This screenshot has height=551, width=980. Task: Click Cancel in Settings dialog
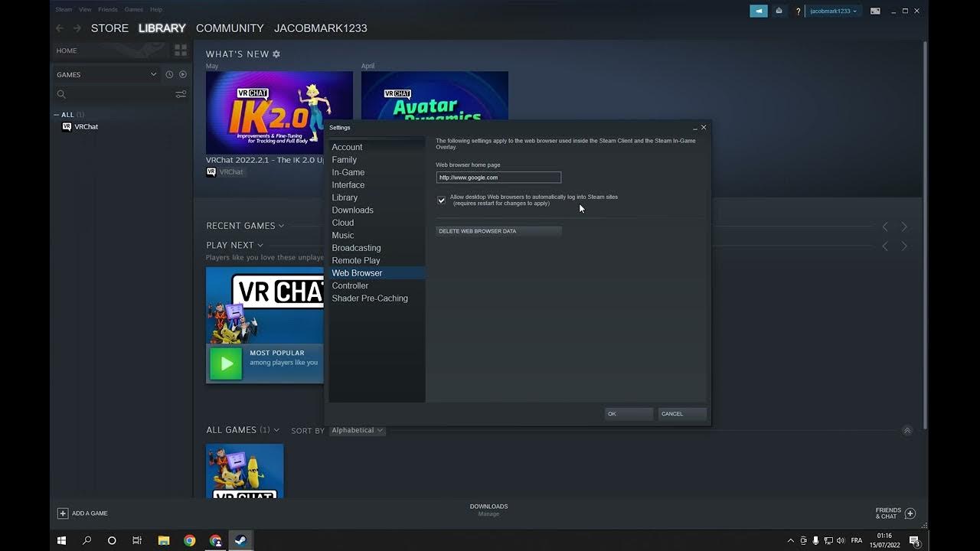682,414
